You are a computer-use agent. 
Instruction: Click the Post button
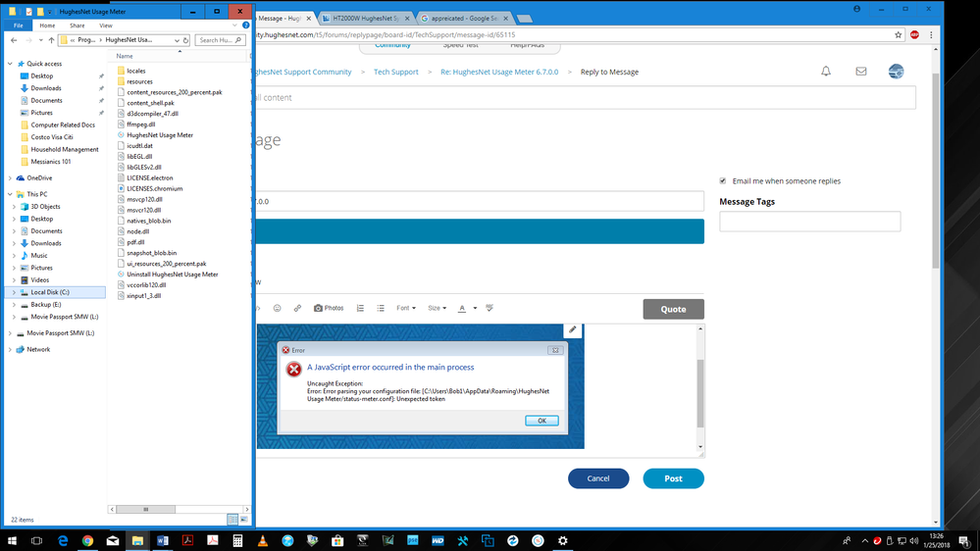tap(673, 478)
